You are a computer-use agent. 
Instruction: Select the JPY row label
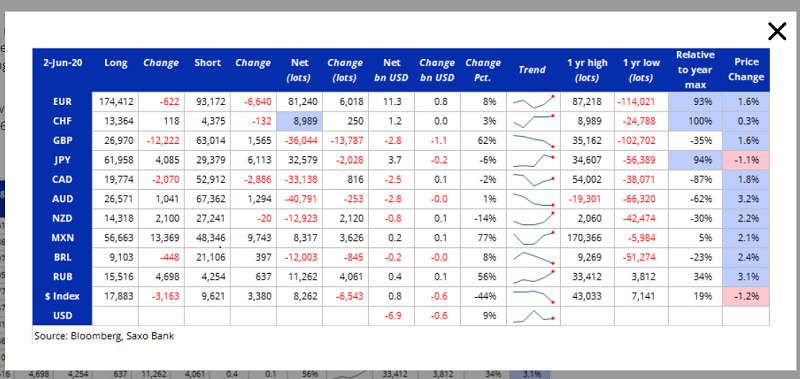(x=62, y=160)
